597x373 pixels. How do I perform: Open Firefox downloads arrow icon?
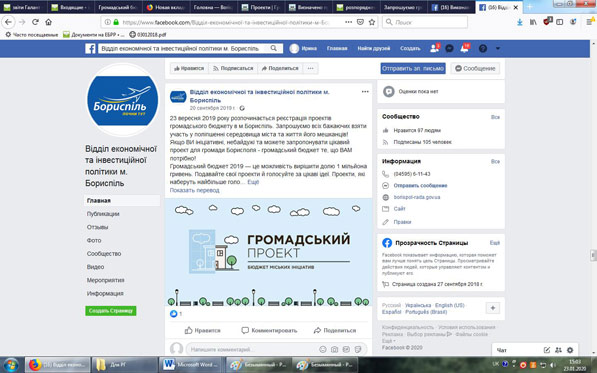(x=520, y=22)
